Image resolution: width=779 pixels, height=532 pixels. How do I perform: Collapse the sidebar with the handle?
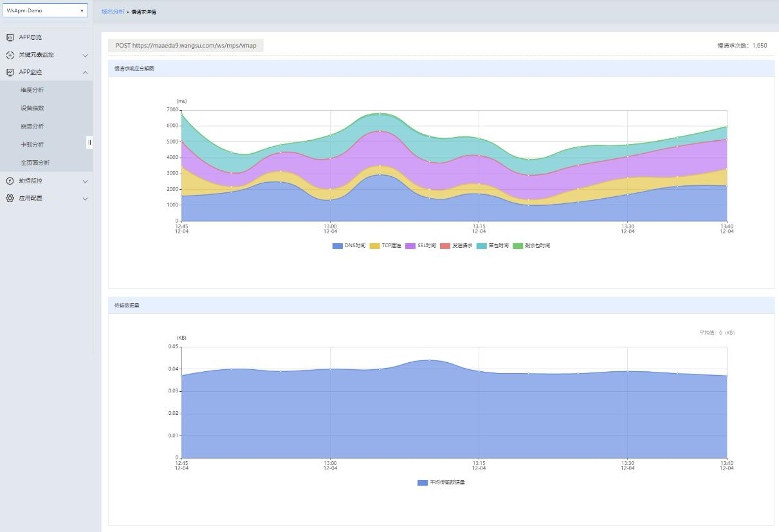pos(89,142)
